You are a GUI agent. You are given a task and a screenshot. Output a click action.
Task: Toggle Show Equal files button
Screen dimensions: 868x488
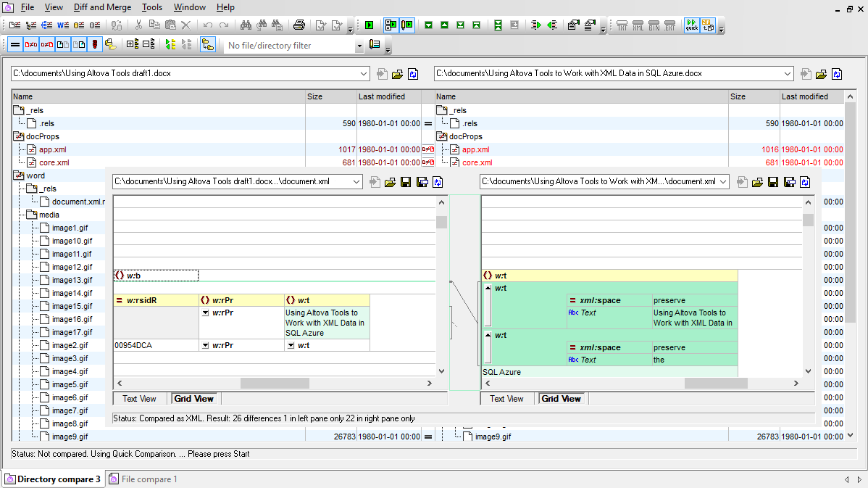click(15, 44)
